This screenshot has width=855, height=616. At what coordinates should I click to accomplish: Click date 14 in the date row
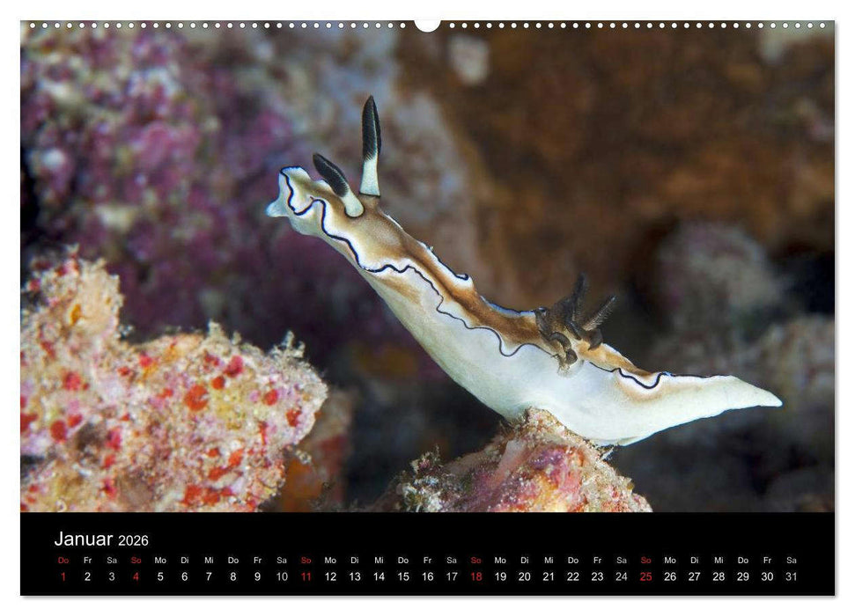379,576
